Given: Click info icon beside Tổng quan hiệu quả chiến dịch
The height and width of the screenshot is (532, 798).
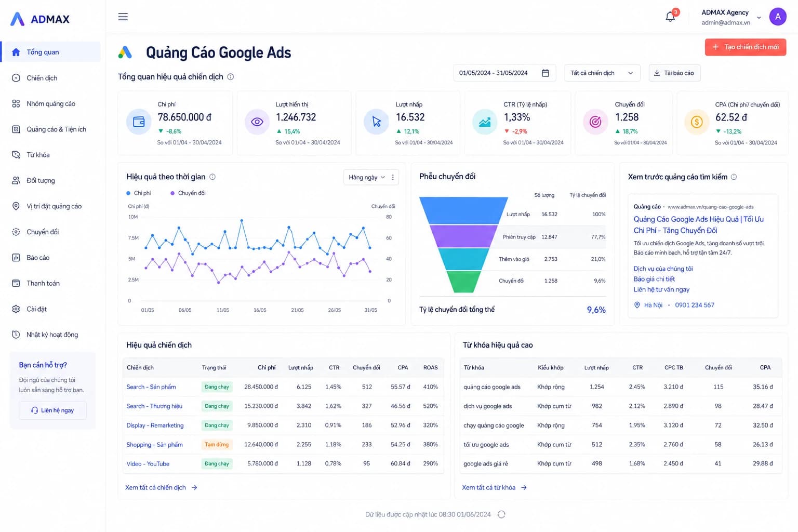Looking at the screenshot, I should [x=231, y=77].
